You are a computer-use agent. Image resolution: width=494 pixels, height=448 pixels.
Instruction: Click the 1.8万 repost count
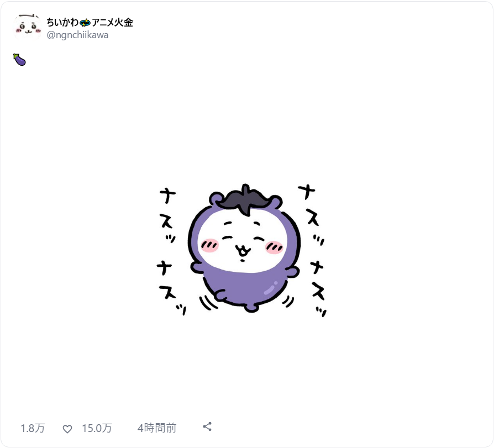(x=33, y=428)
